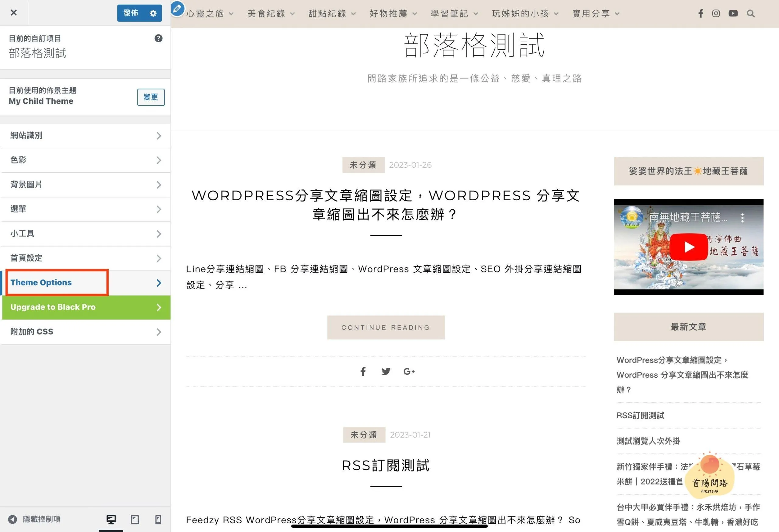This screenshot has width=779, height=532.
Task: Click the search magnifier in header
Action: (x=750, y=13)
